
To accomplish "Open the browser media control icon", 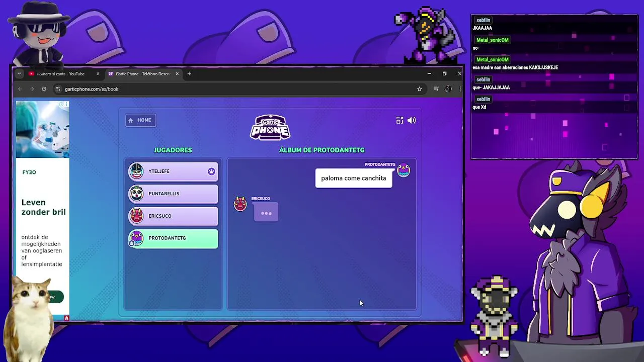I will 436,89.
